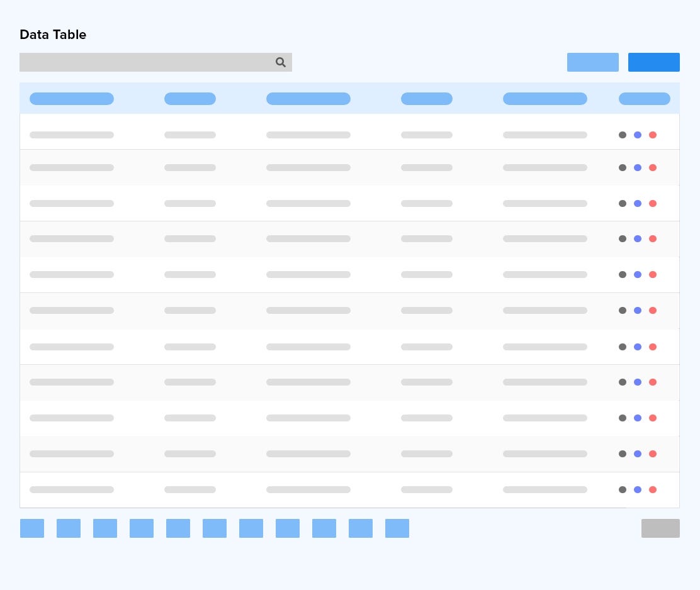This screenshot has width=700, height=590.
Task: Click the blue edit dot on first row
Action: (638, 135)
